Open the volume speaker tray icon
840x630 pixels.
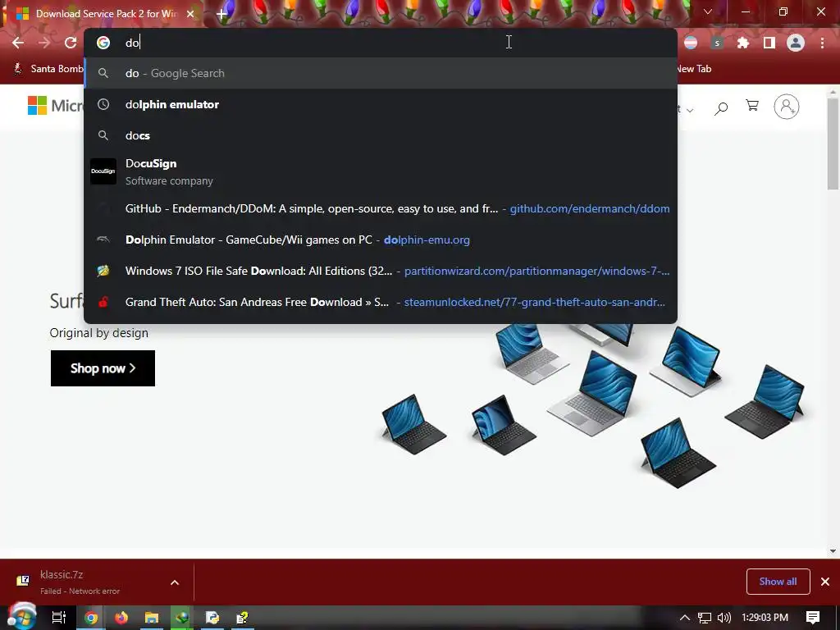tap(724, 618)
